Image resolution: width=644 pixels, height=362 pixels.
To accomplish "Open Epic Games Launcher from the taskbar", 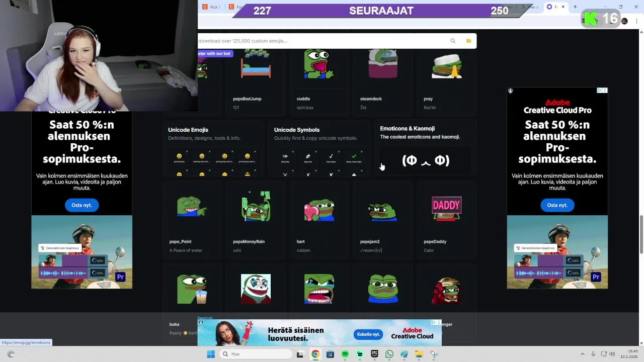I will 374,354.
